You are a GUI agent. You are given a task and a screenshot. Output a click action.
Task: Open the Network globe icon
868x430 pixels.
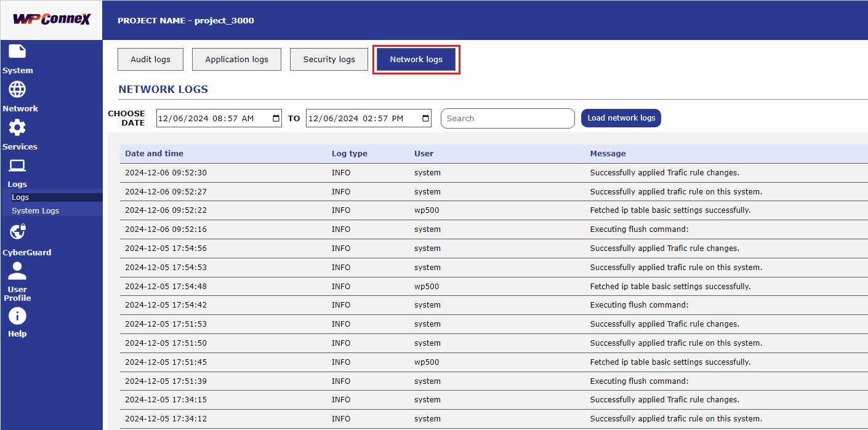pos(17,90)
